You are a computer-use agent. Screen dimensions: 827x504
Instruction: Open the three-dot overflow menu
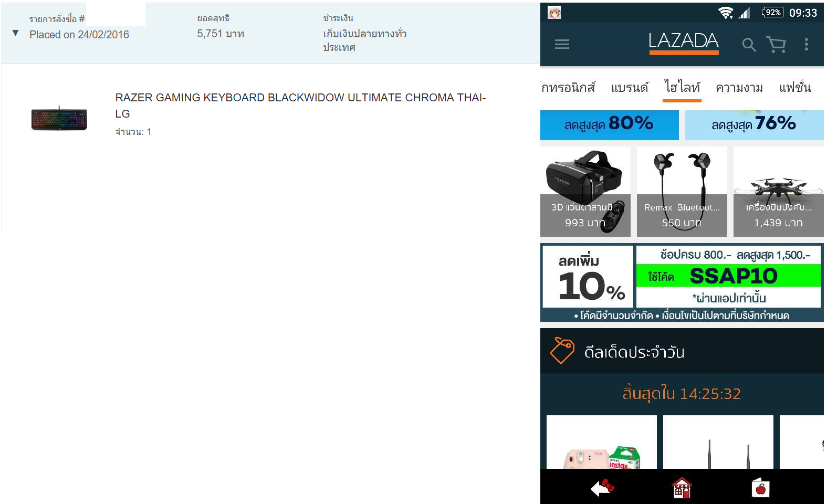(807, 44)
